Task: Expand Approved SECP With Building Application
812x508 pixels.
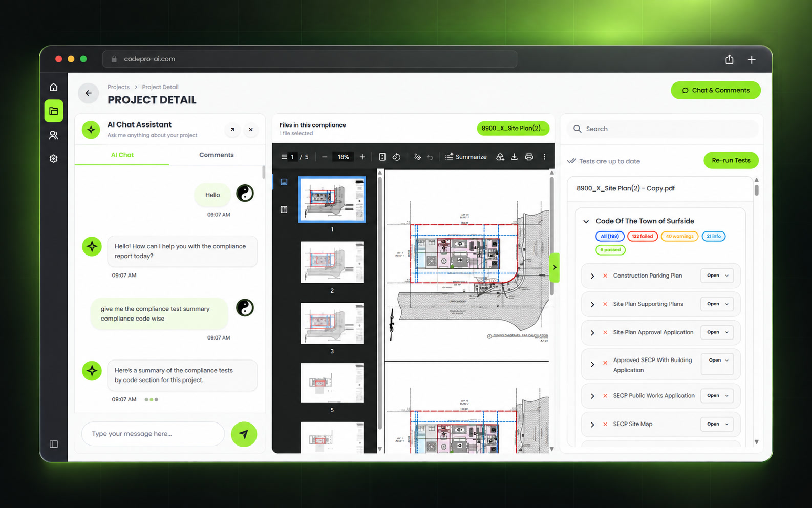Action: tap(592, 365)
